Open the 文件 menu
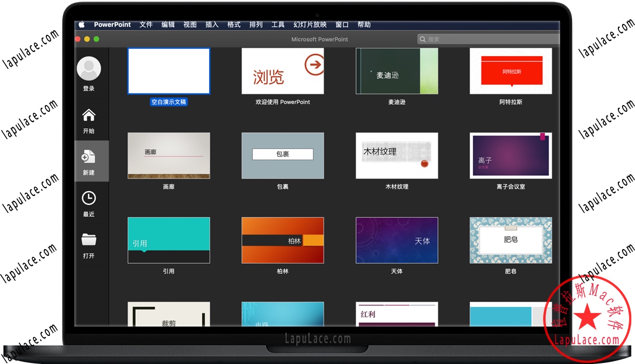635x364 pixels. (x=146, y=24)
